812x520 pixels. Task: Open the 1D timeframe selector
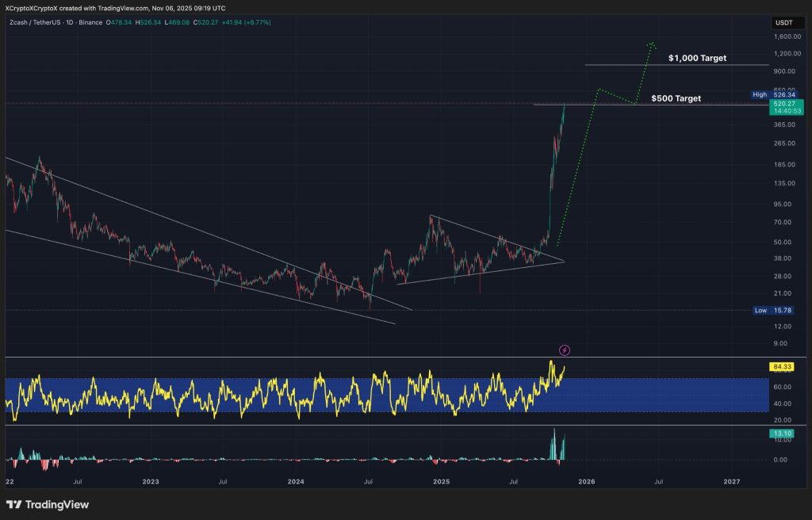coord(70,22)
